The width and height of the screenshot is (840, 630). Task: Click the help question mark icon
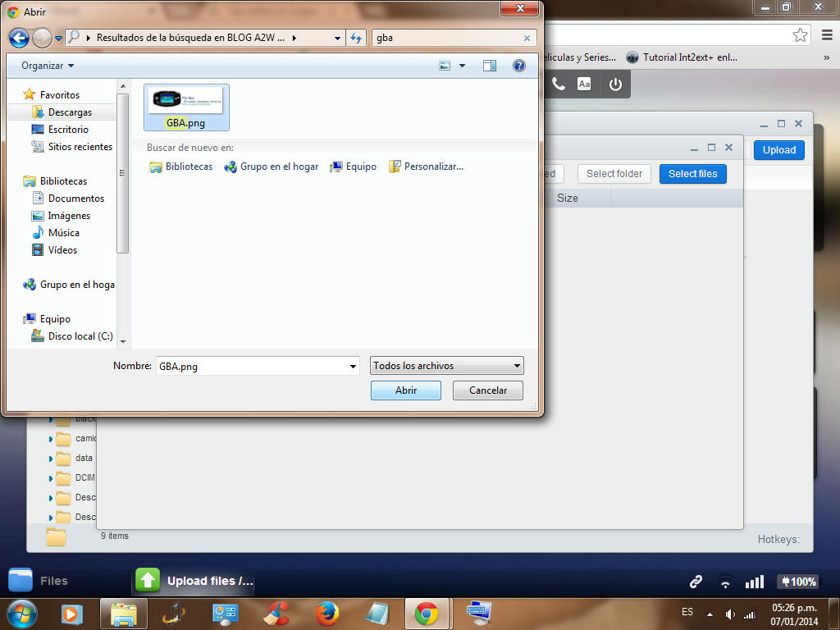point(518,66)
